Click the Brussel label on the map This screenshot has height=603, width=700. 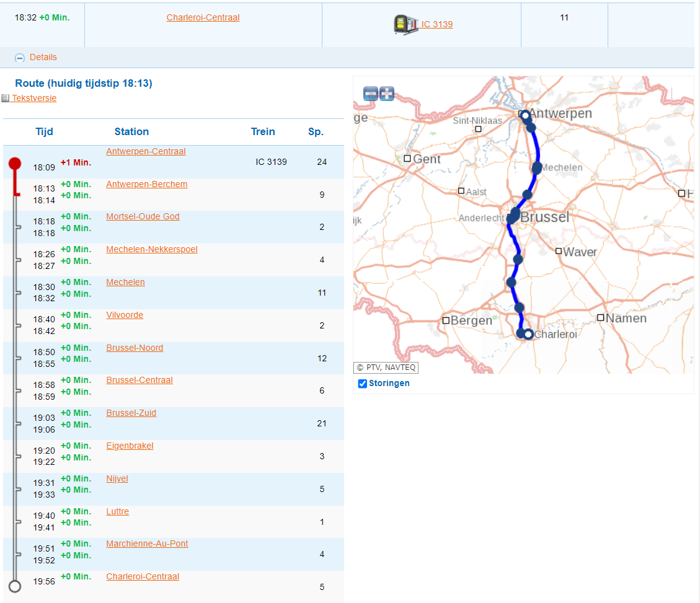[544, 218]
